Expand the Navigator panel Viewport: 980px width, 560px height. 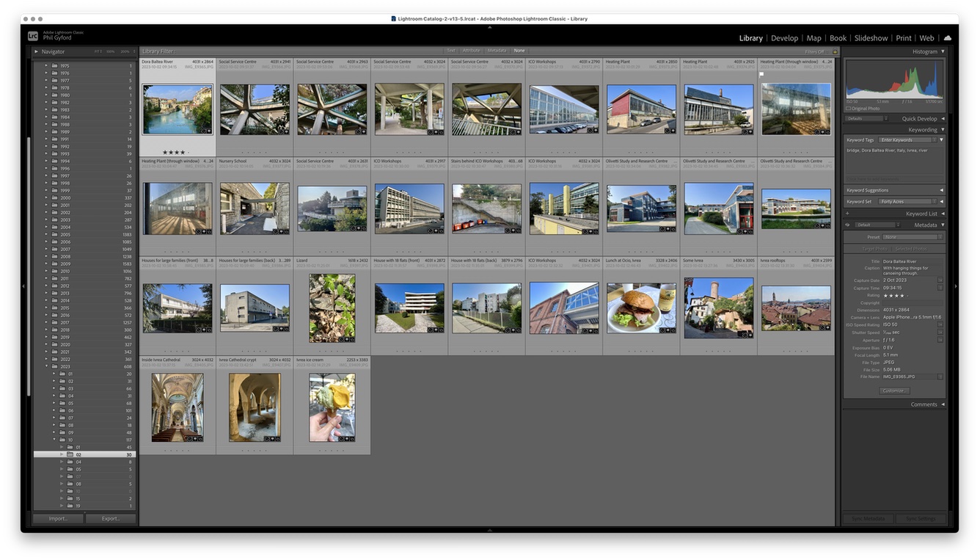[x=36, y=51]
